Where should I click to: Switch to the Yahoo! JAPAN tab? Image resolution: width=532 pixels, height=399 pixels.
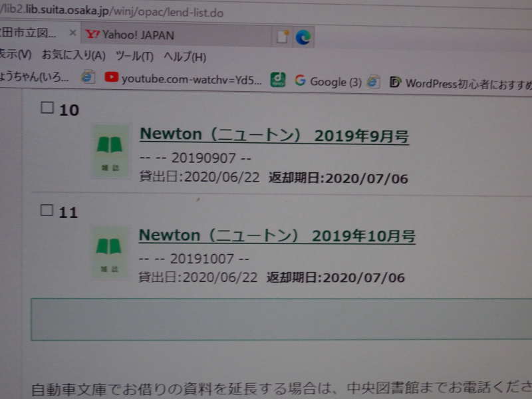pyautogui.click(x=176, y=35)
